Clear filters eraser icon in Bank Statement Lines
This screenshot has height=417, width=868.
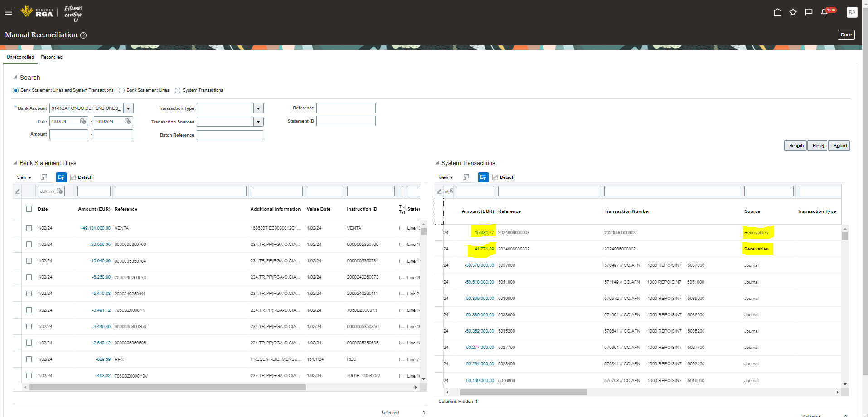[x=18, y=191]
